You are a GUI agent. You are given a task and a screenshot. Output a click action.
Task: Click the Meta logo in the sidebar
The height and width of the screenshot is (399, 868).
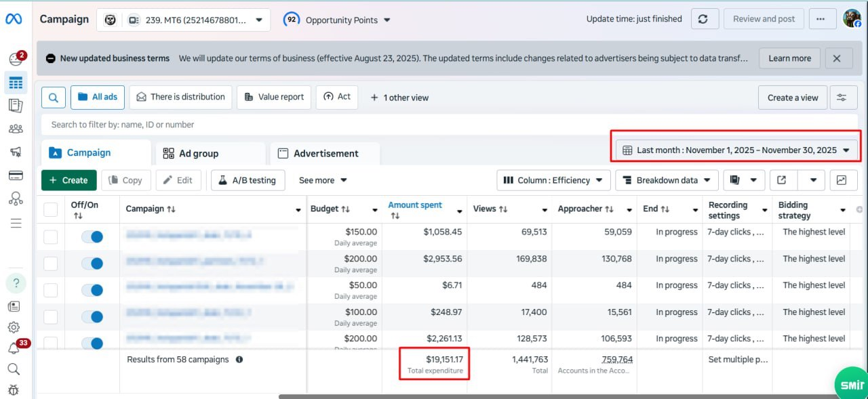[14, 19]
